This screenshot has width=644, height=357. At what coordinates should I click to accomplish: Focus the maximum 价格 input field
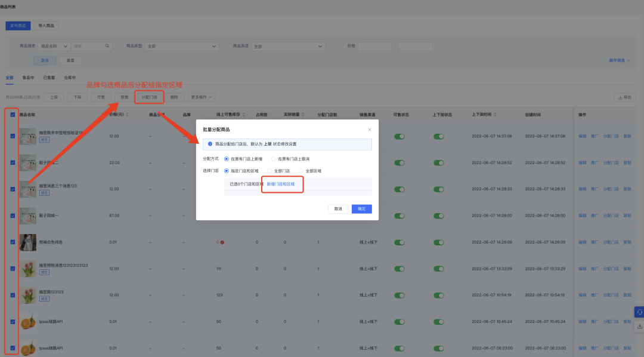pos(415,46)
